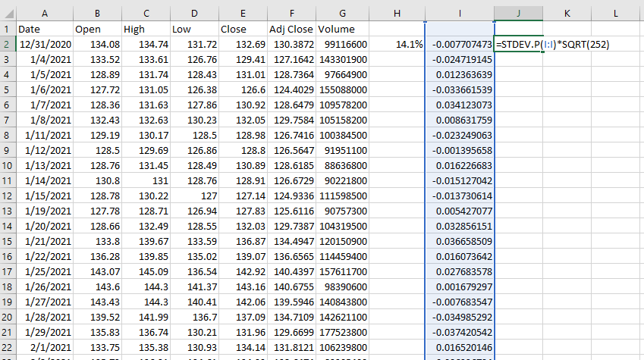
Task: Select the 14.1% cell
Action: [x=398, y=45]
